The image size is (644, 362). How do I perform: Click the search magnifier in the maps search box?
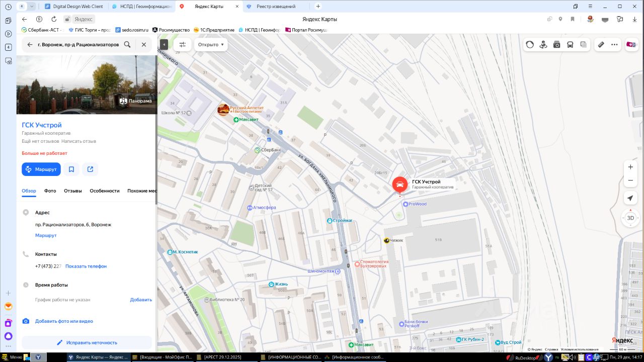[127, 44]
